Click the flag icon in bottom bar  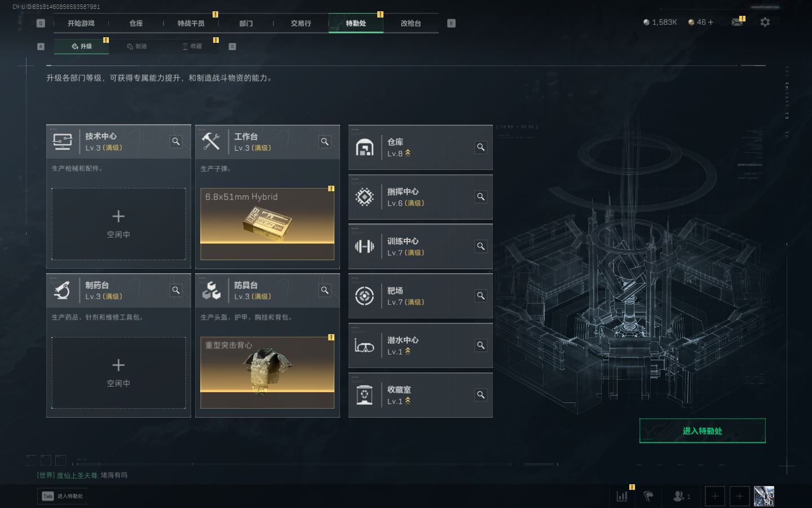(x=649, y=496)
